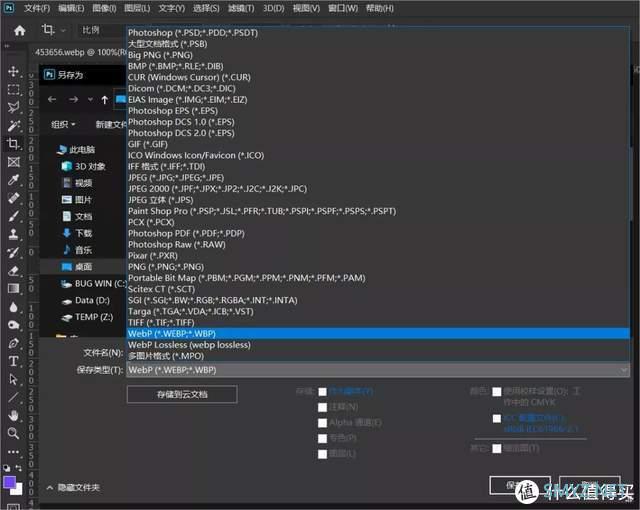Select the History Brush tool
The image size is (640, 510).
(x=13, y=252)
